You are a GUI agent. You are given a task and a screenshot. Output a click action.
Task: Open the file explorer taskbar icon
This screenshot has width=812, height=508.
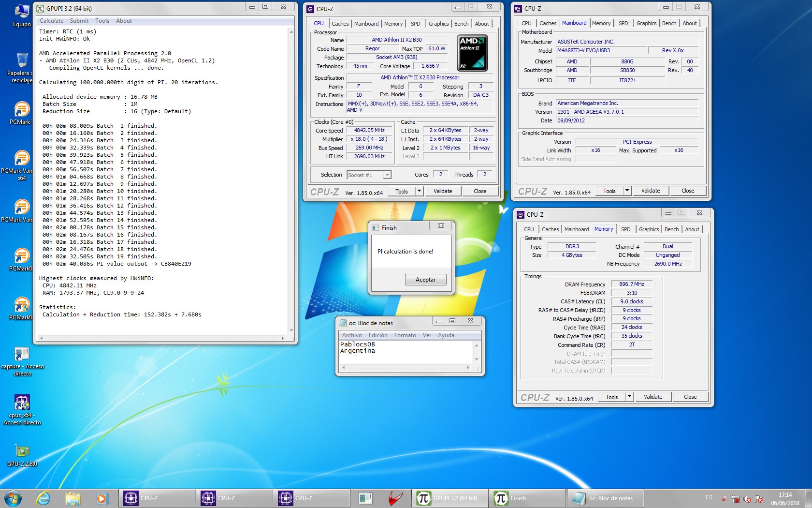[72, 498]
